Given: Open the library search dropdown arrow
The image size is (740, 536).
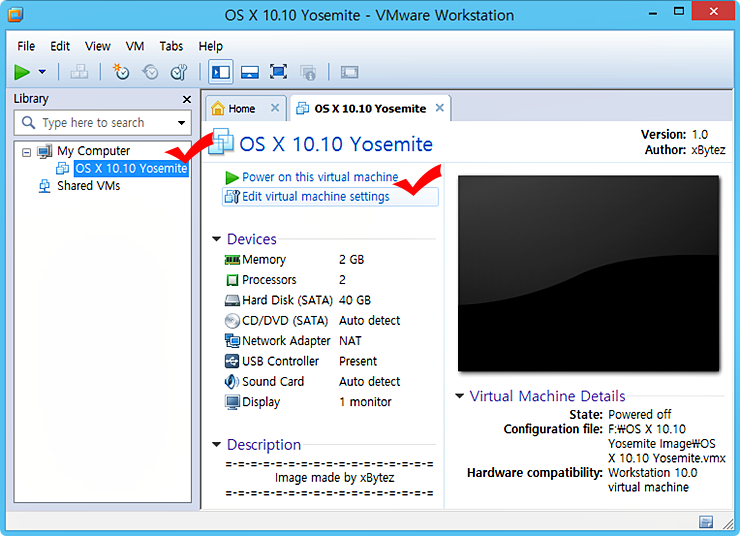Looking at the screenshot, I should coord(181,123).
